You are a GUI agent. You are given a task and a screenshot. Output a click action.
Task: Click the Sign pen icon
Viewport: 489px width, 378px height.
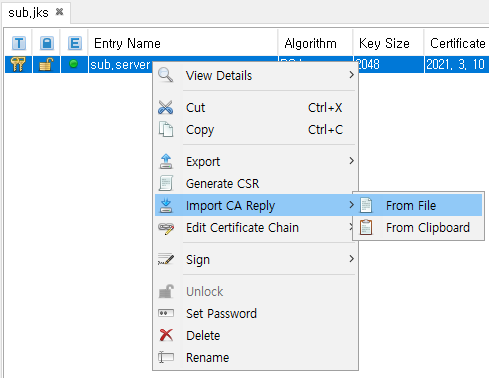pyautogui.click(x=166, y=259)
